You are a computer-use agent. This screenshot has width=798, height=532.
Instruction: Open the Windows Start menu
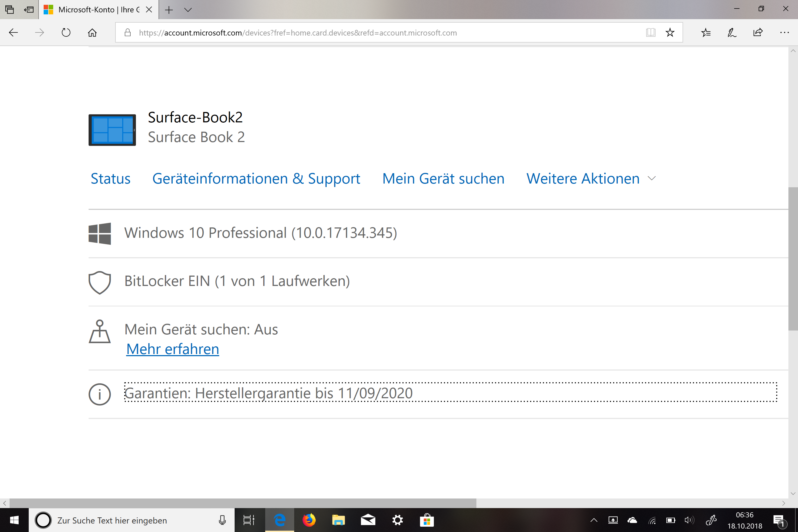(x=14, y=520)
